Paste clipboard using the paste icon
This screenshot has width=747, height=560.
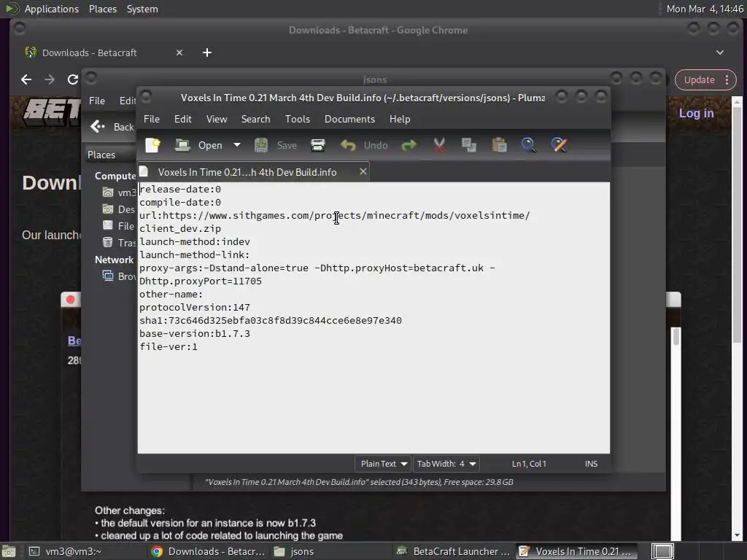pyautogui.click(x=499, y=145)
